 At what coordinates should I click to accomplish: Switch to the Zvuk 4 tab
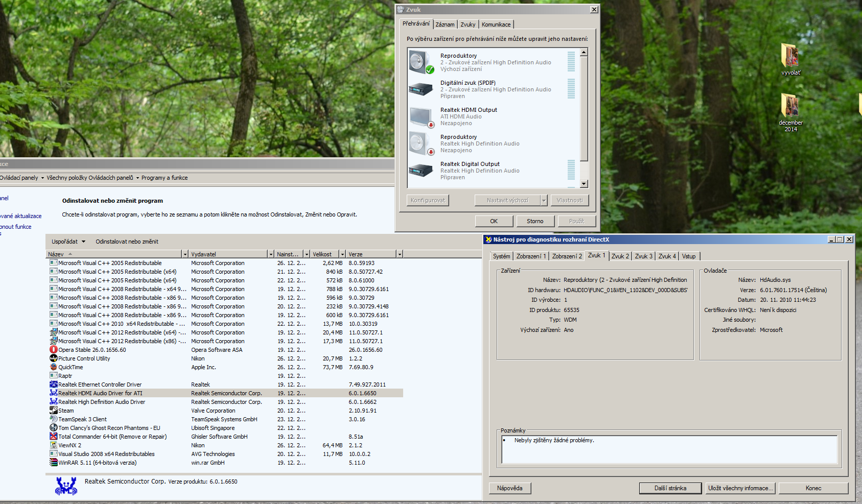667,256
